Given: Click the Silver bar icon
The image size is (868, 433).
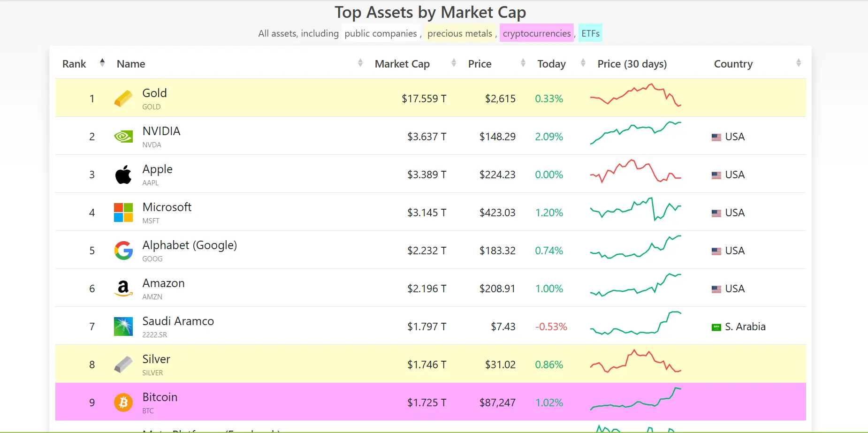Looking at the screenshot, I should (123, 365).
